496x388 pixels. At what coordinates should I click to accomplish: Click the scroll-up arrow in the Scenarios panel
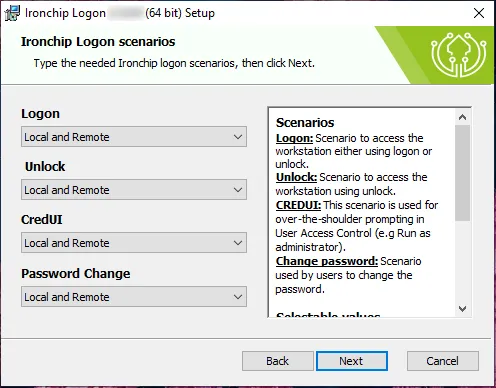point(462,117)
